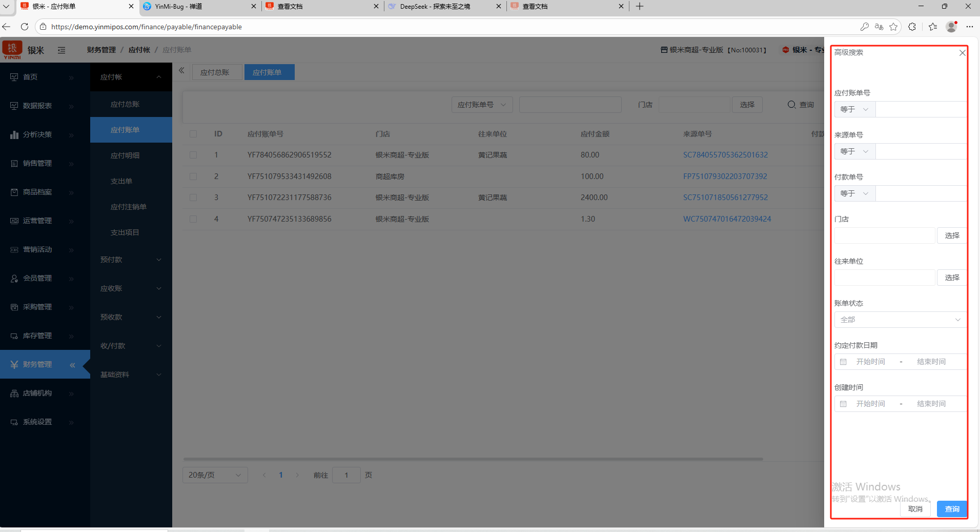Open source link SC784055705362501632

tap(725, 155)
